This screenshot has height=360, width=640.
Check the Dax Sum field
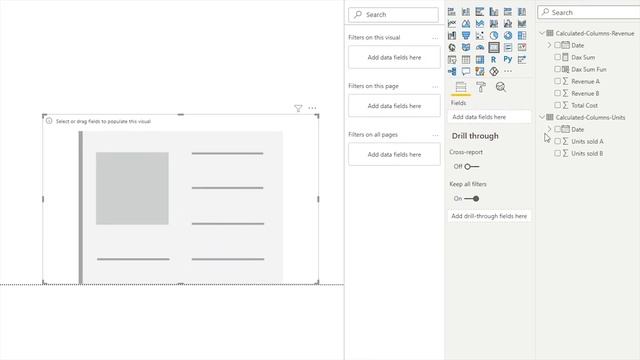click(557, 57)
